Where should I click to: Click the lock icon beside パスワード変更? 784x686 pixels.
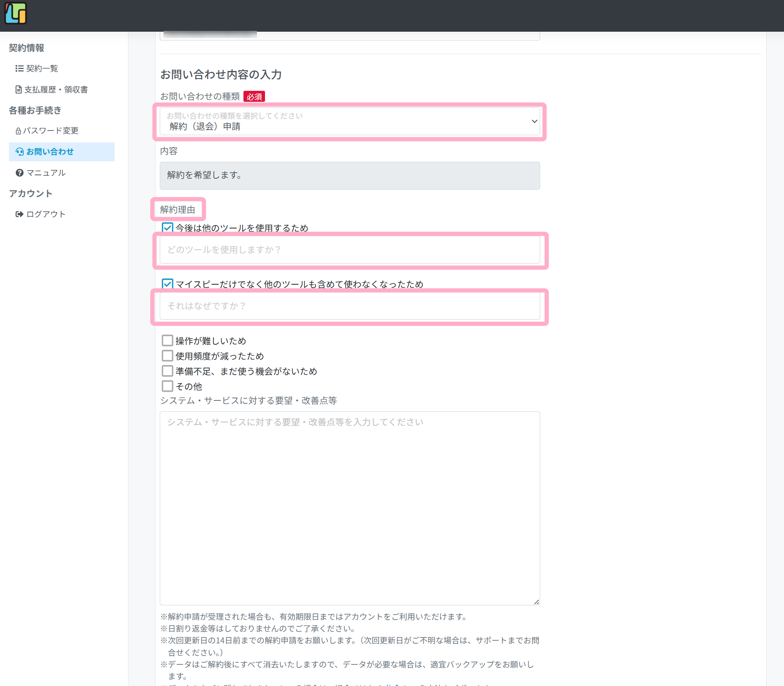point(18,131)
